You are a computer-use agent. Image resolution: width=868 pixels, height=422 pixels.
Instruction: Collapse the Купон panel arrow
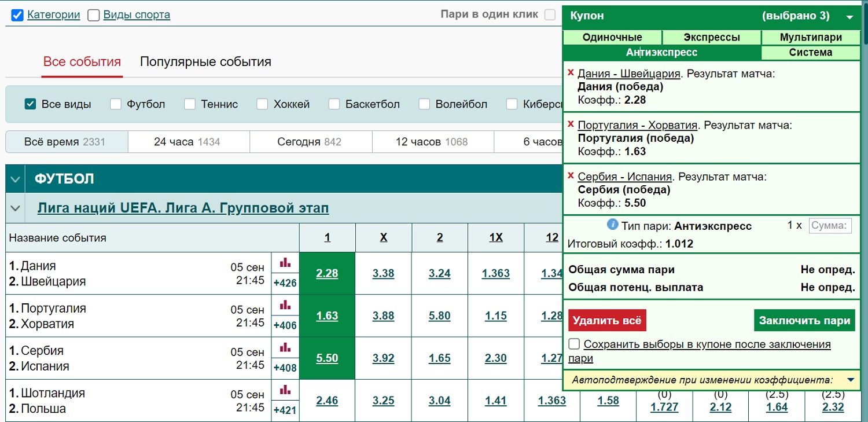coord(849,17)
